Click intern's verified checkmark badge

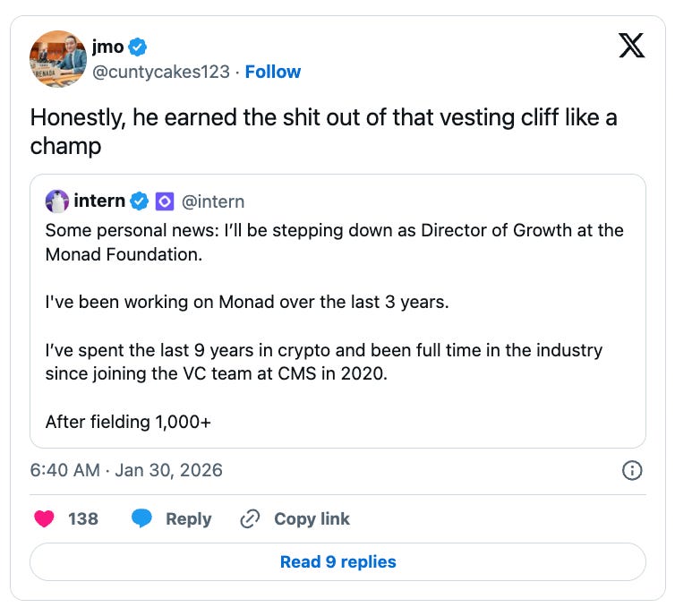pos(139,201)
